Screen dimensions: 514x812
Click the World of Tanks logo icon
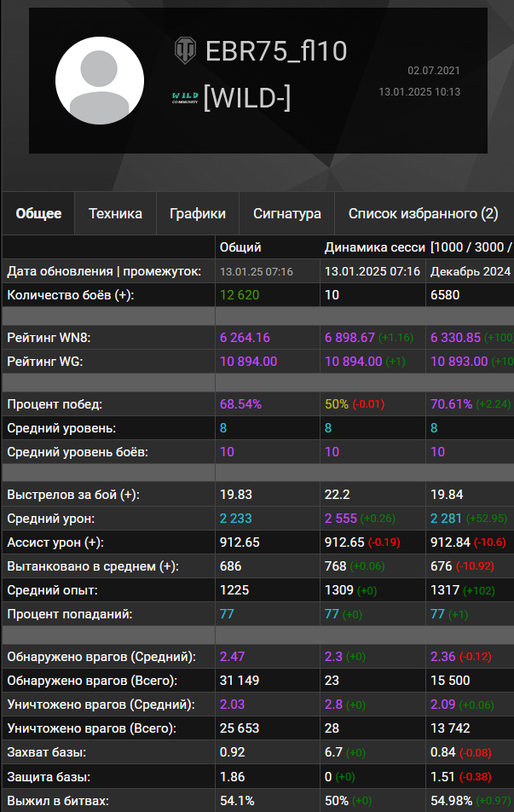point(185,50)
